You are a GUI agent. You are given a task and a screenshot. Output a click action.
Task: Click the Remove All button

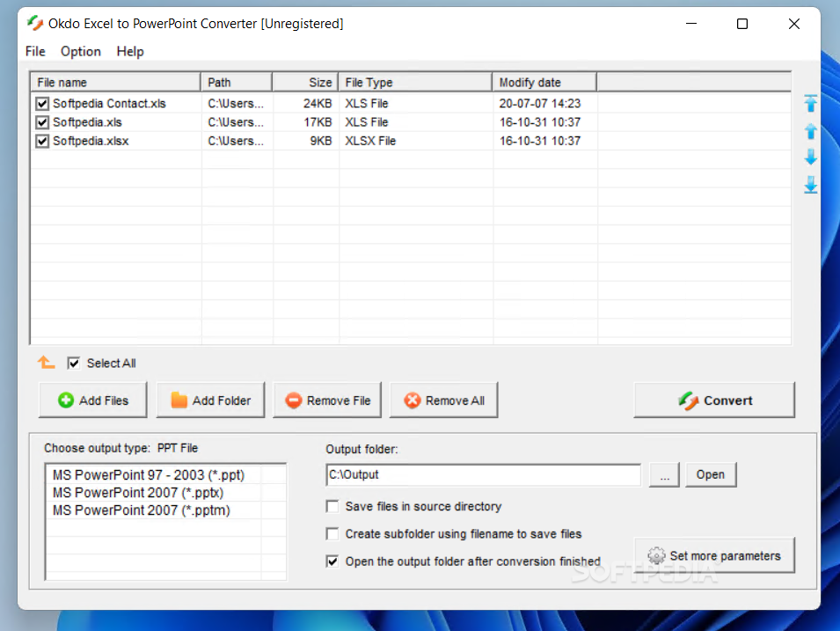click(444, 400)
